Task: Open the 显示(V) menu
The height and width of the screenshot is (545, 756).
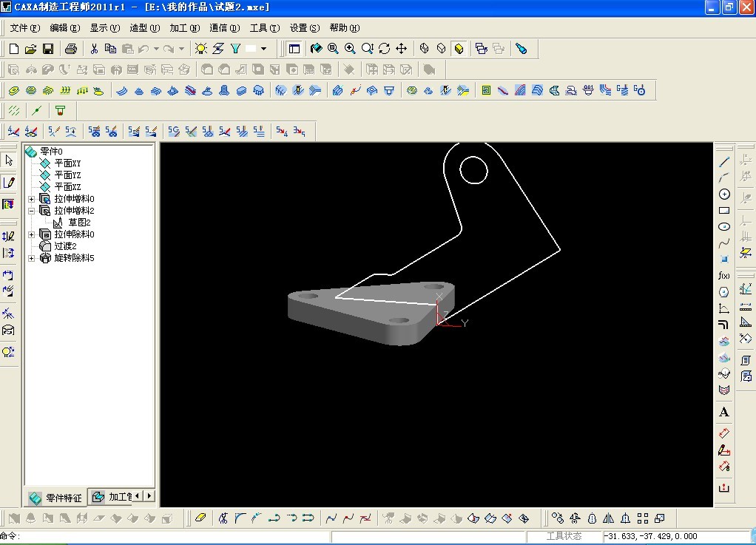Action: [105, 28]
